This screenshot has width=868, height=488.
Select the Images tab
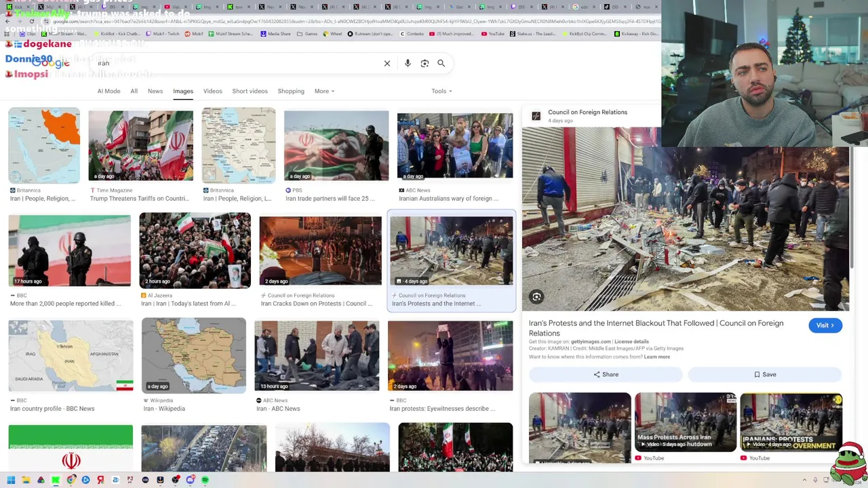[183, 91]
